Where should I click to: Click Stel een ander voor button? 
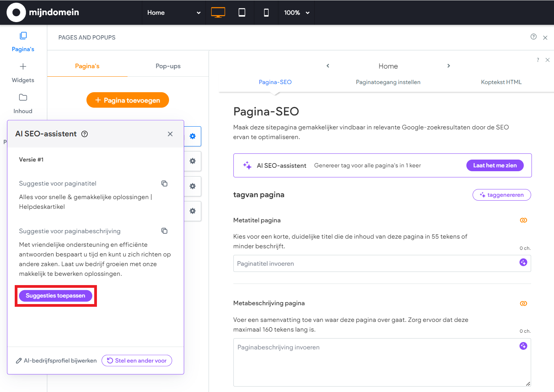[137, 361]
